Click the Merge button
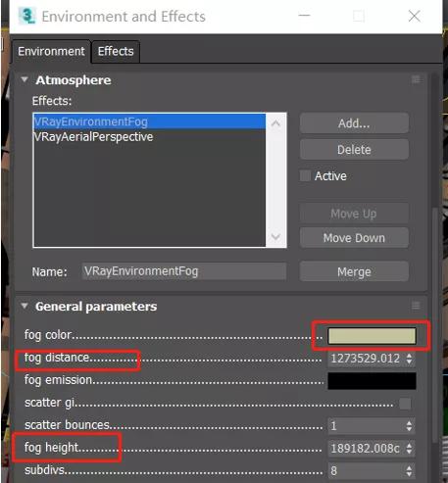This screenshot has height=483, width=448. [354, 271]
